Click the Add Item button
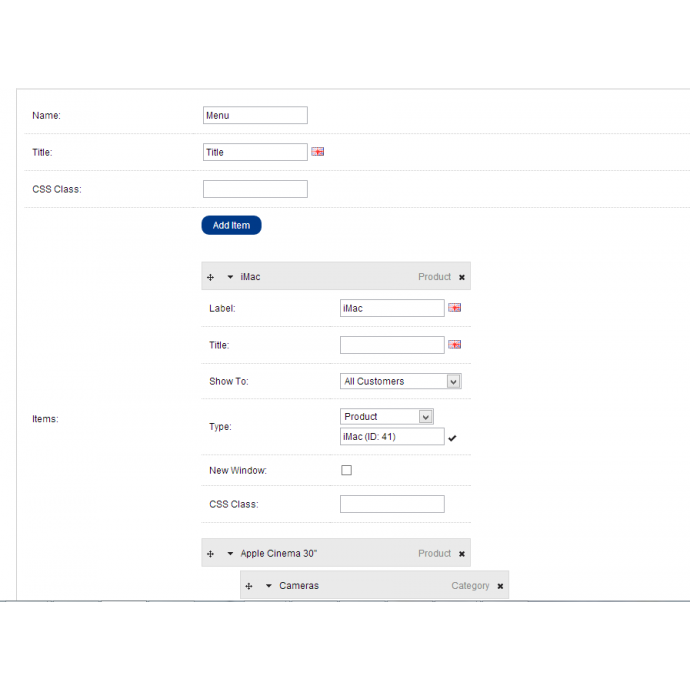This screenshot has width=690, height=690. click(231, 225)
